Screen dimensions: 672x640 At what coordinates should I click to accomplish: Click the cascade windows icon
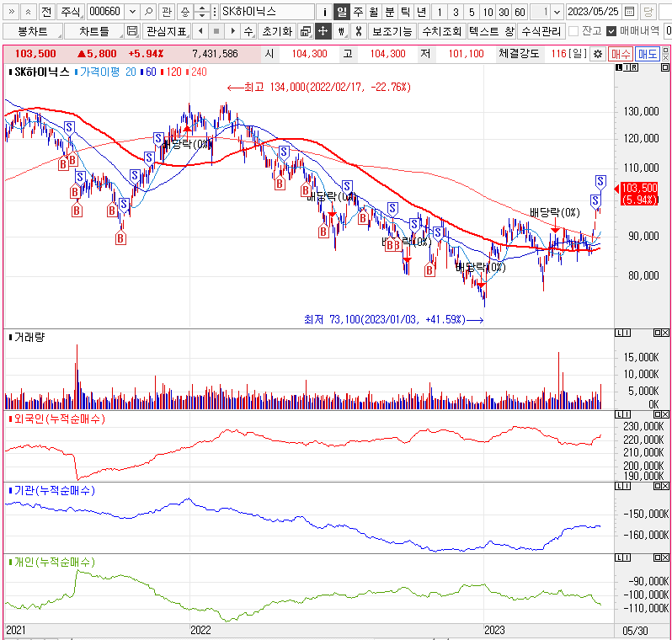coord(306,31)
